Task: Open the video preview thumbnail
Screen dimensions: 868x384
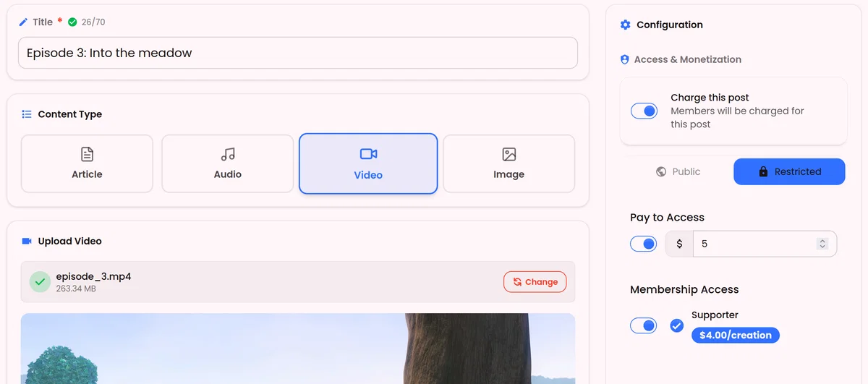Action: click(x=298, y=349)
